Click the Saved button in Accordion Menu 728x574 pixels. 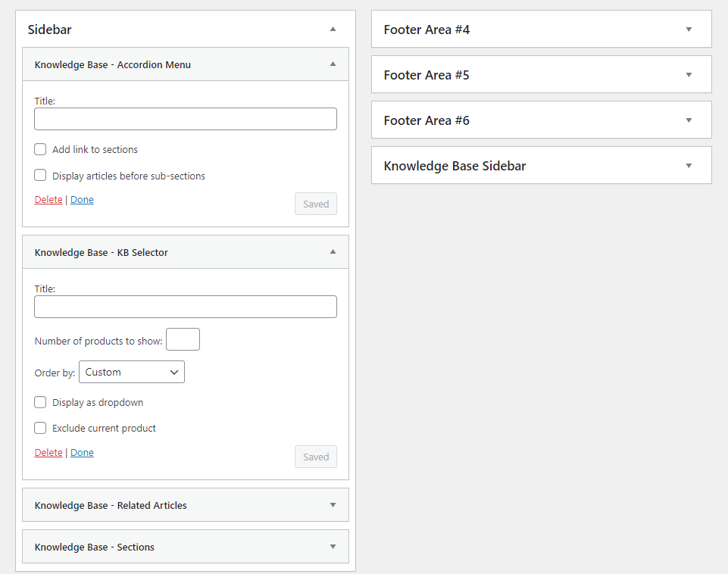point(316,204)
